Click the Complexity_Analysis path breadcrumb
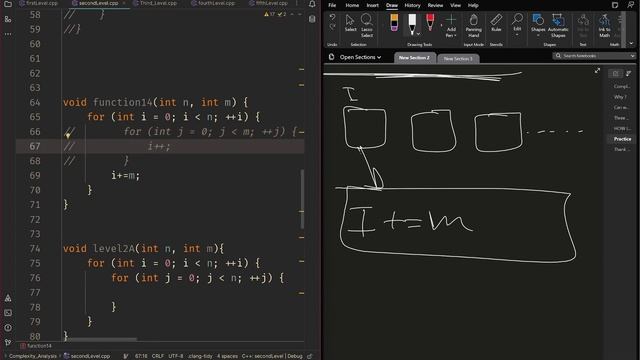 point(32,356)
